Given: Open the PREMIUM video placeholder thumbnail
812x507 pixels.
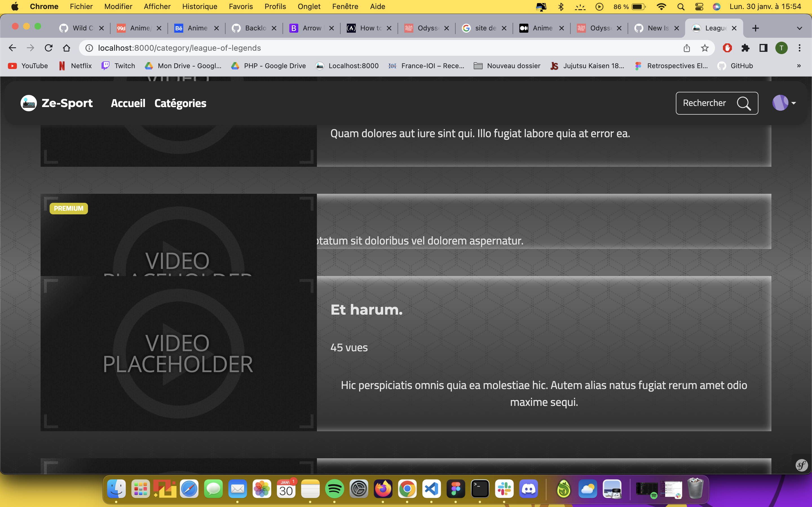Looking at the screenshot, I should pyautogui.click(x=178, y=235).
